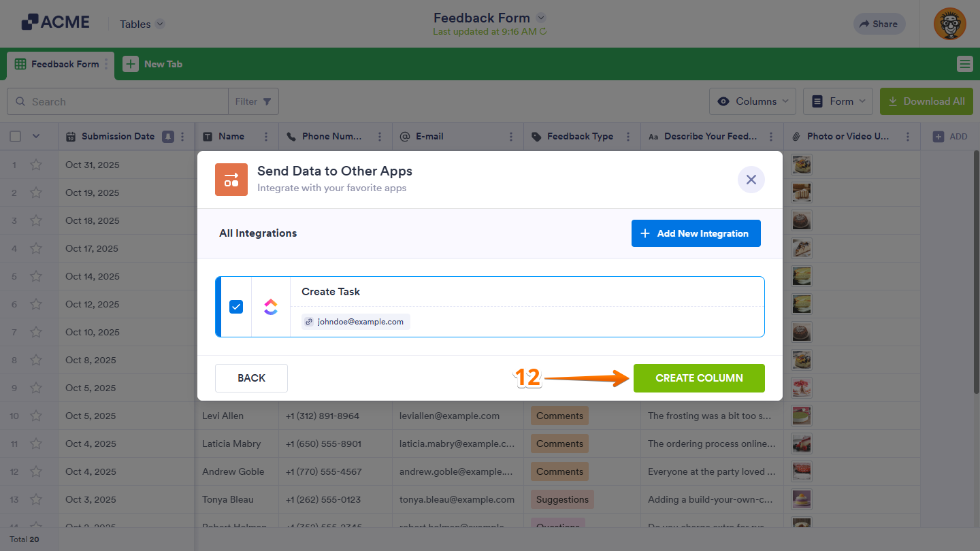Uncheck the Create Task integration checkbox
The height and width of the screenshot is (551, 980).
236,306
